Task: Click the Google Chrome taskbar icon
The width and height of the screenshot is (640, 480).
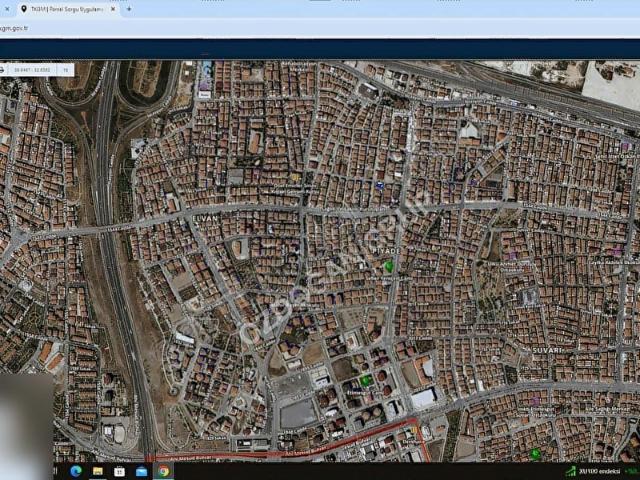Action: [x=163, y=471]
